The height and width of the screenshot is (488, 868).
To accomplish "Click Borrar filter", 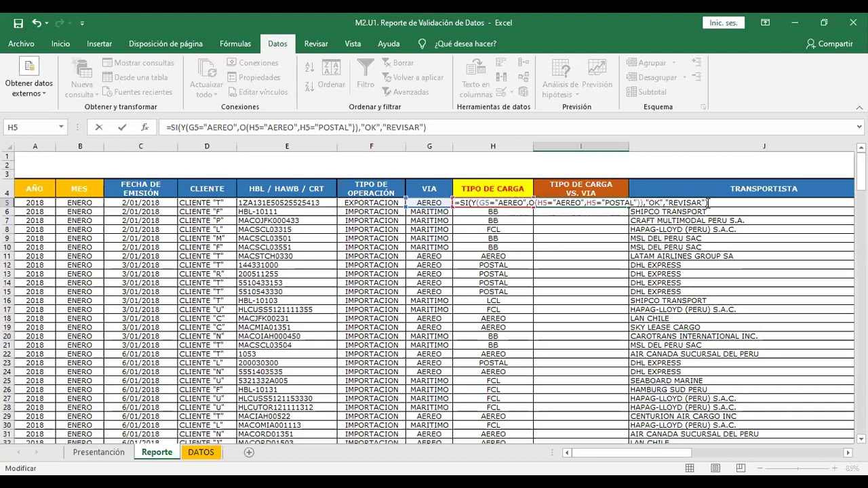I will pyautogui.click(x=397, y=63).
